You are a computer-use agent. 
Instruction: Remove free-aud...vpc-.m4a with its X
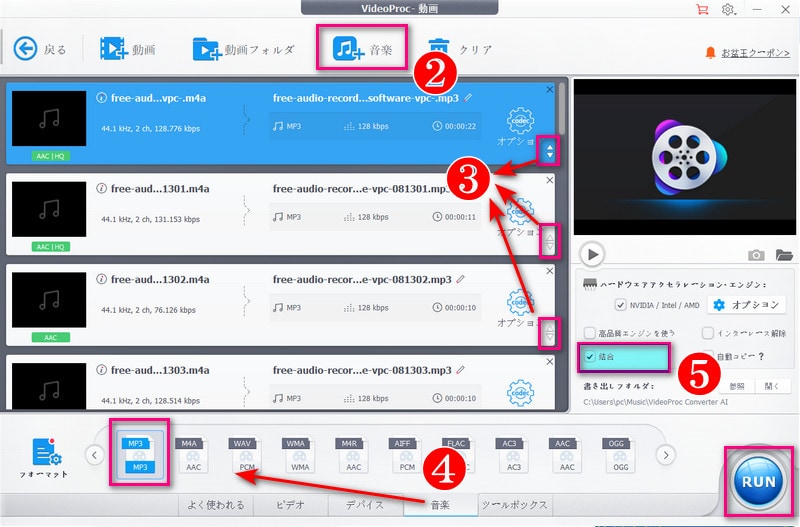(x=549, y=89)
